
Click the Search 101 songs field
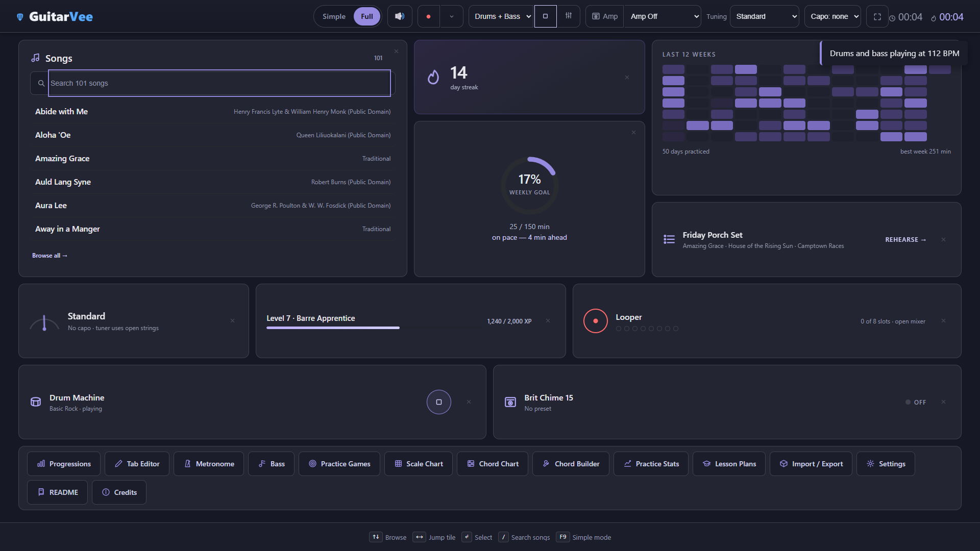point(219,83)
